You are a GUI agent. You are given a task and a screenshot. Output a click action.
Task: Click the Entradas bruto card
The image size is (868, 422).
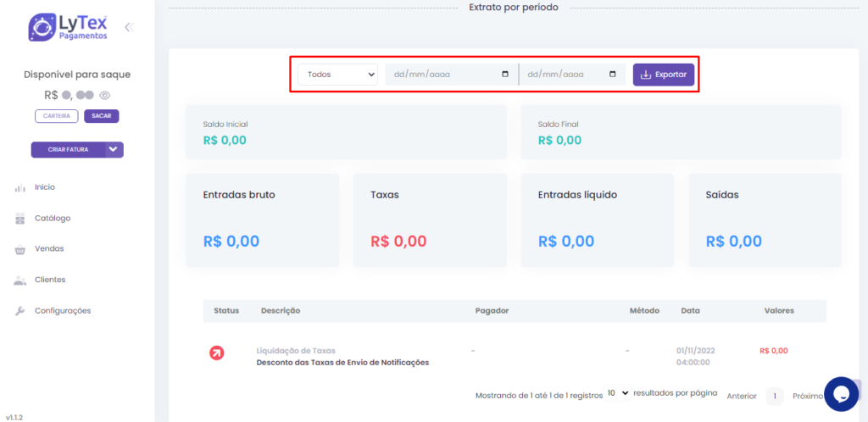(x=263, y=220)
